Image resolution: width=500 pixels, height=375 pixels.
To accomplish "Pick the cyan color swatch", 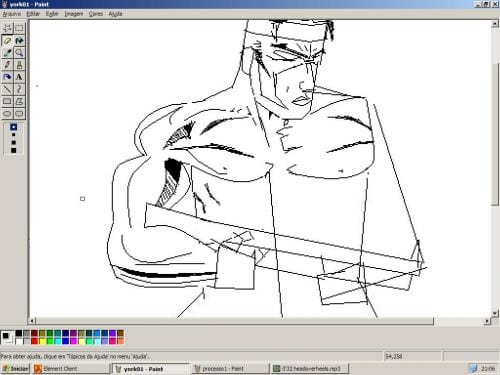I will coord(58,341).
